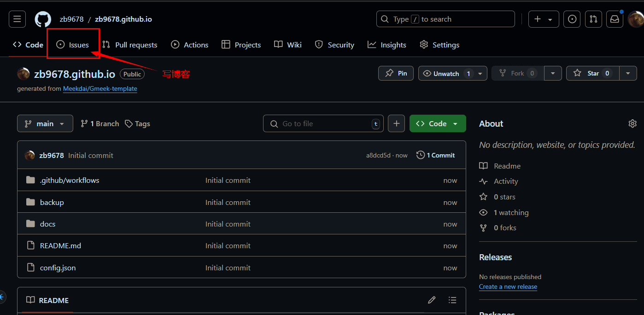Click the Go to file search field
Image resolution: width=644 pixels, height=315 pixels.
[x=322, y=123]
